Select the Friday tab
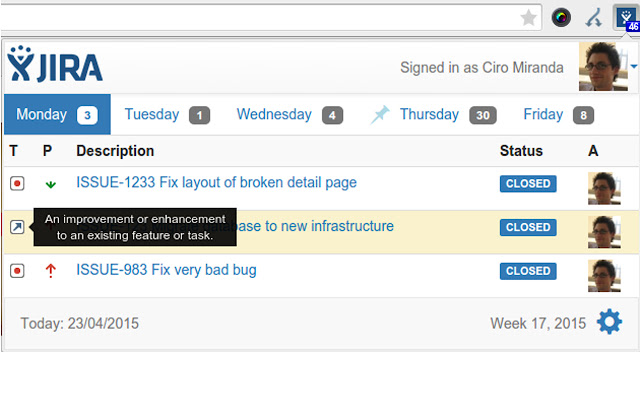 click(x=557, y=114)
